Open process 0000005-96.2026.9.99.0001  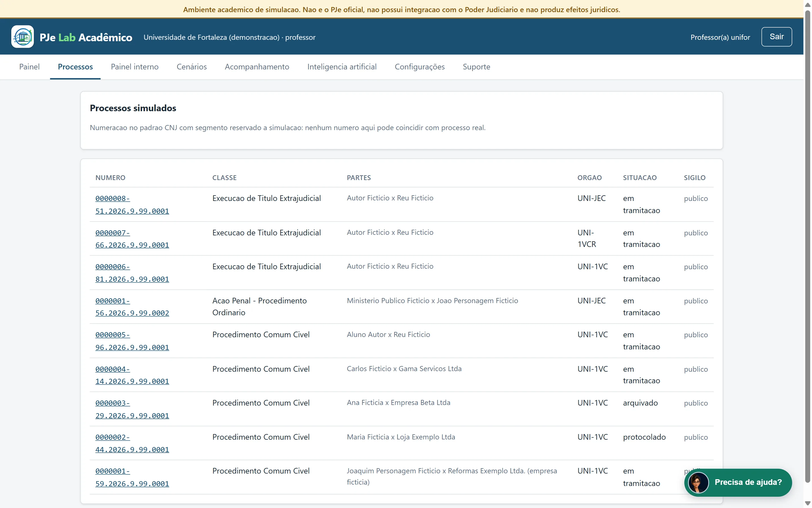pos(132,341)
